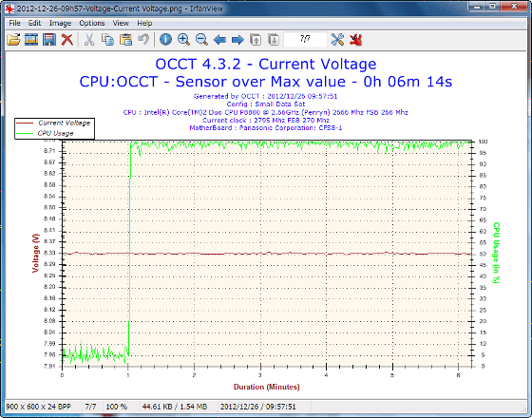The height and width of the screenshot is (418, 532).
Task: Click the Cut scissors icon
Action: coord(89,40)
